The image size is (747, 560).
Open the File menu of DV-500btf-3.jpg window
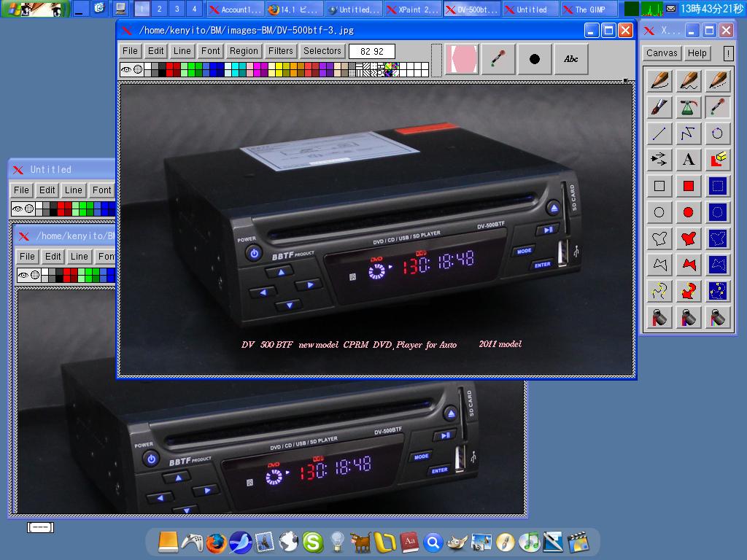coord(130,51)
